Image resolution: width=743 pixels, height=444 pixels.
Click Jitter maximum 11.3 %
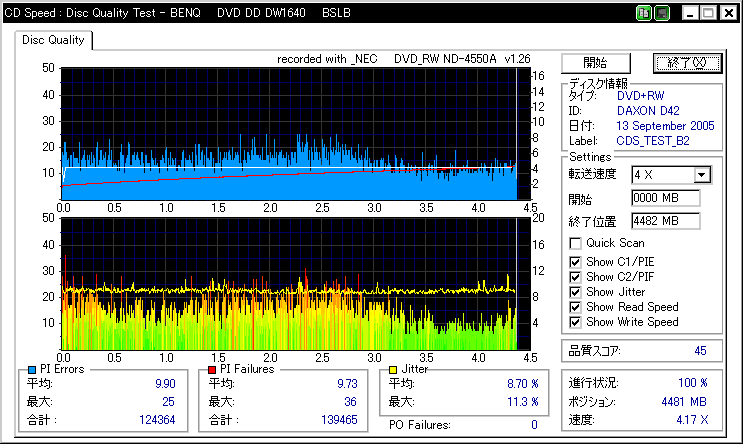coord(523,402)
